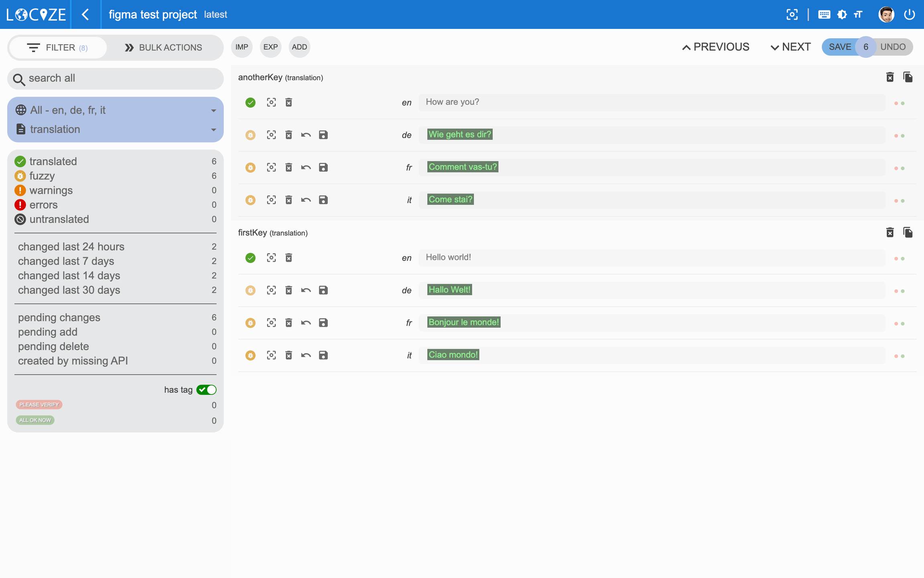Undo the 'Bonjour le monde!' row change
Image resolution: width=924 pixels, height=578 pixels.
click(306, 323)
